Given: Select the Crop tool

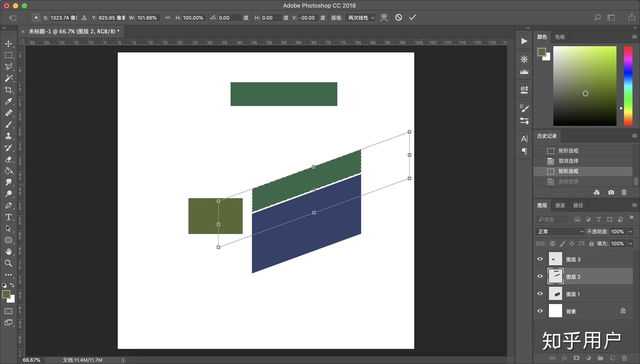Looking at the screenshot, I should click(8, 90).
